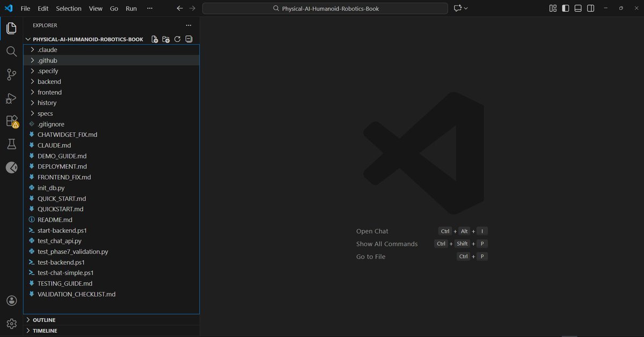Toggle the secondary side bar visibility
This screenshot has height=337, width=644.
590,9
